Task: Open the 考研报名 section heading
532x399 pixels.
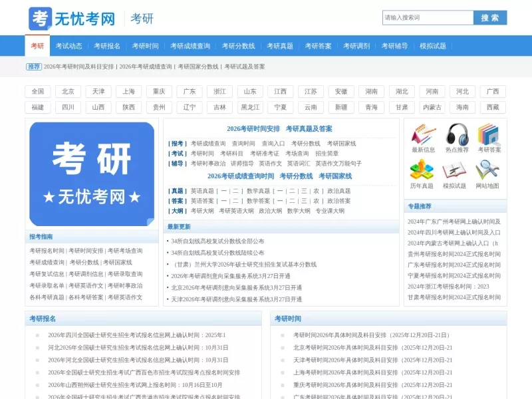Action: [x=43, y=319]
